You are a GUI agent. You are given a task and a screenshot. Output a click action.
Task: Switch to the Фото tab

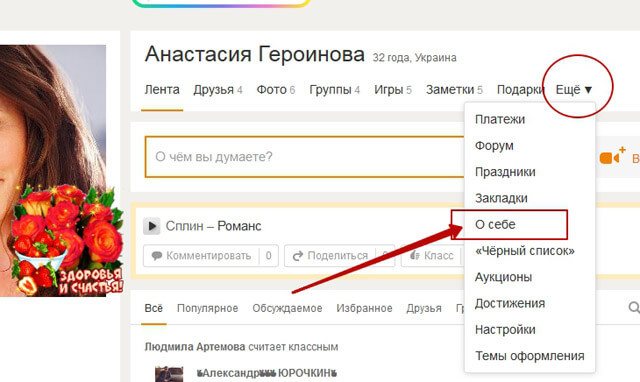(x=276, y=89)
